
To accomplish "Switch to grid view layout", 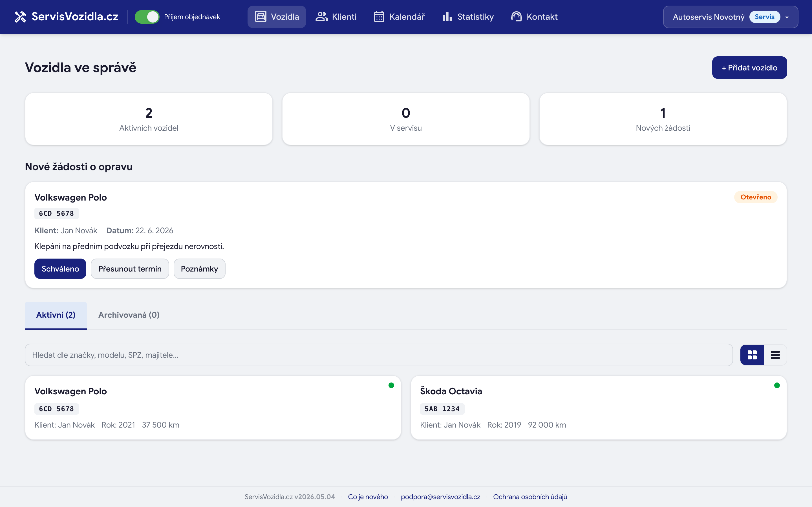I will [752, 355].
